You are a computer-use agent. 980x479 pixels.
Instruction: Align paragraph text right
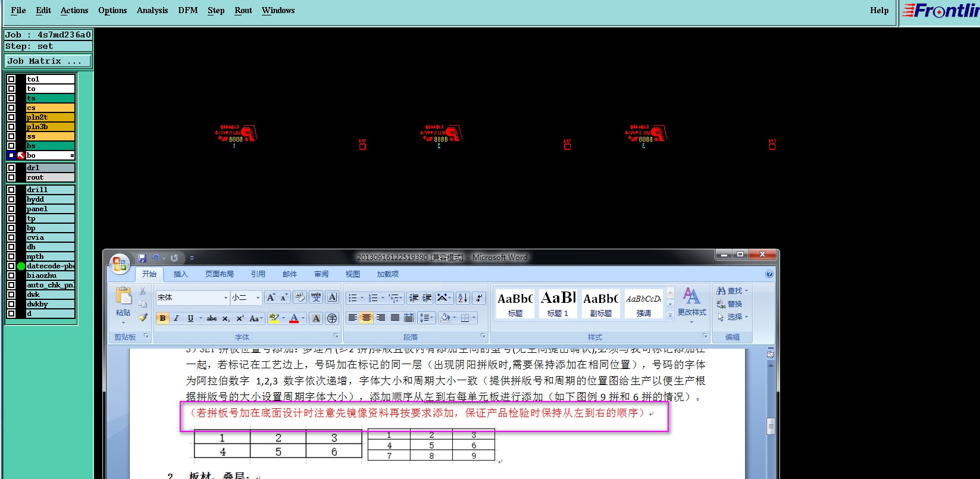[x=380, y=318]
